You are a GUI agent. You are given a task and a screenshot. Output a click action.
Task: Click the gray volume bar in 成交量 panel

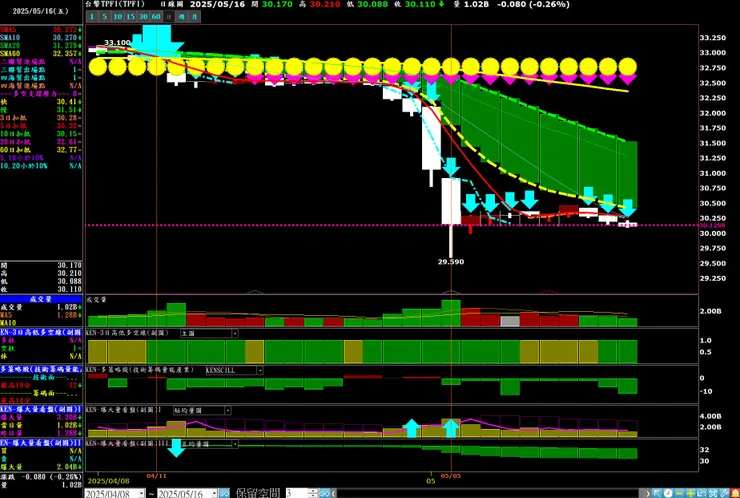click(x=510, y=321)
